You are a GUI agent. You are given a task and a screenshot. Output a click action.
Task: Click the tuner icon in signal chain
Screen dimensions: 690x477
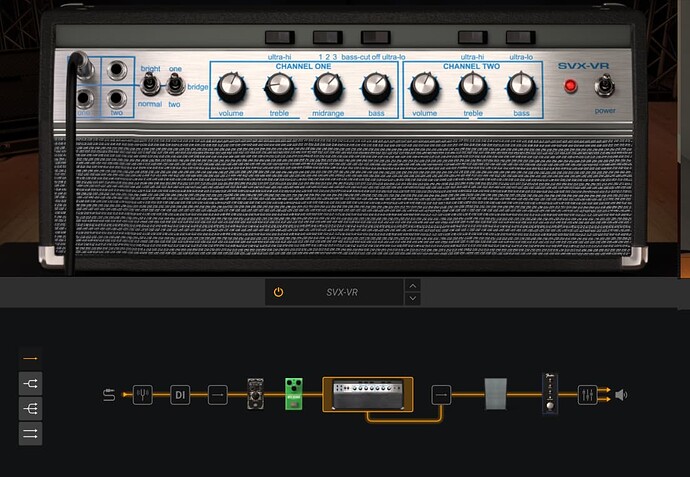click(143, 395)
